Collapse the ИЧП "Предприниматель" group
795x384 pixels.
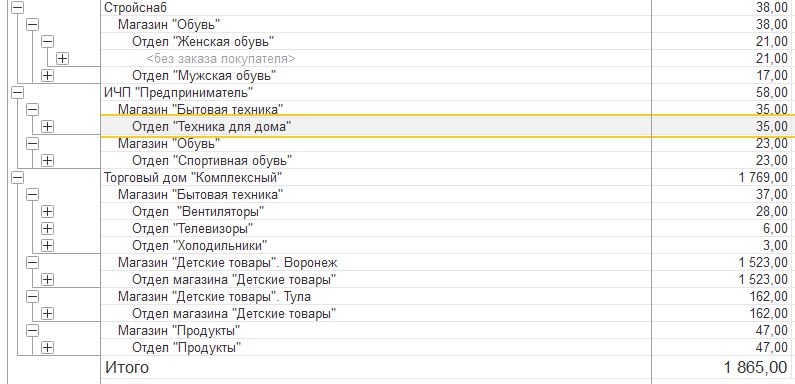coord(17,92)
